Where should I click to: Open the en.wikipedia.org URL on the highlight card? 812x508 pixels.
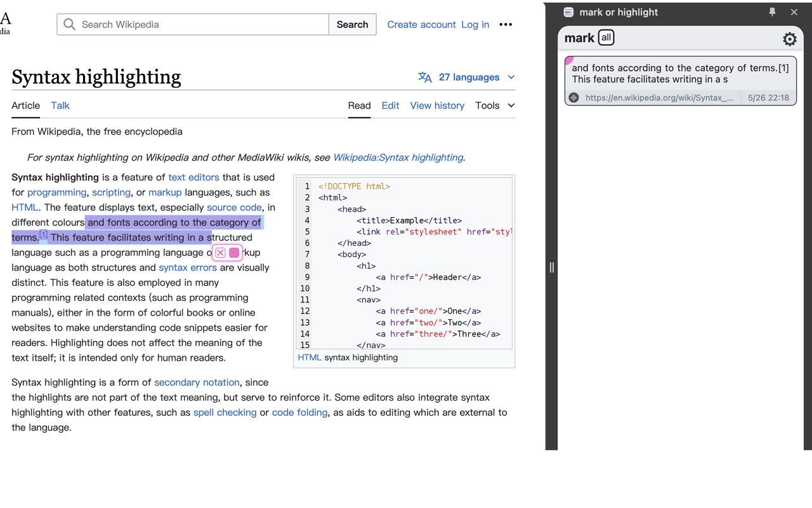[659, 98]
